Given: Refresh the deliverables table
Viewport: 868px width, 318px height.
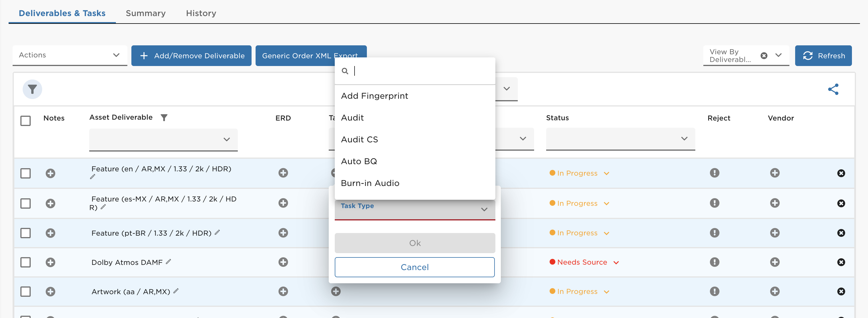Looking at the screenshot, I should (823, 56).
